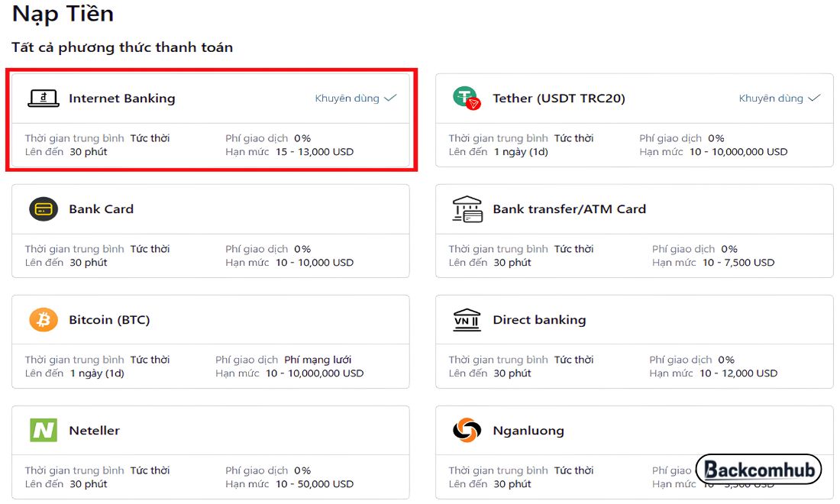Click the Tether recommended checkmark
The height and width of the screenshot is (504, 840).
[814, 98]
